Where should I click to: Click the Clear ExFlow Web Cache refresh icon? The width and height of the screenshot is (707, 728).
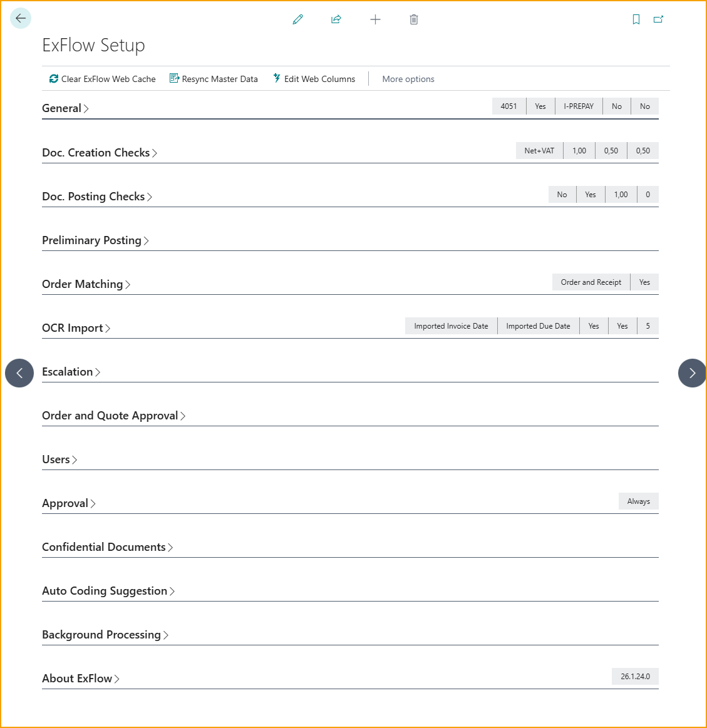pyautogui.click(x=53, y=79)
